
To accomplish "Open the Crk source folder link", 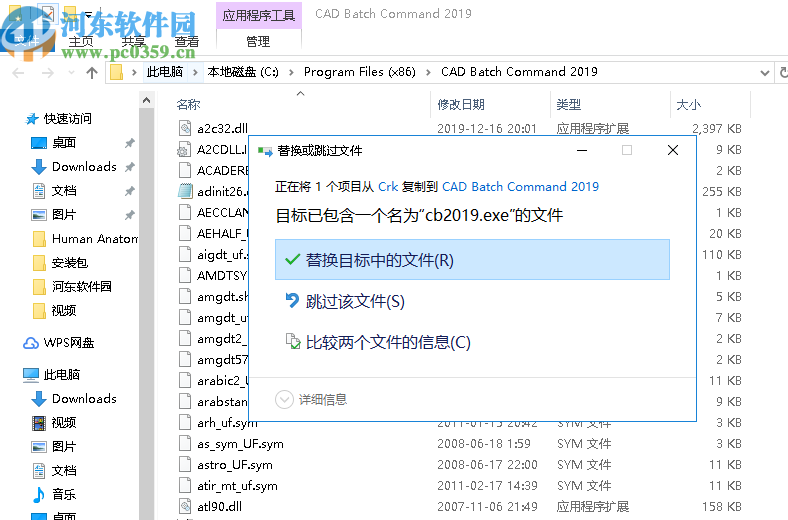I will click(388, 187).
